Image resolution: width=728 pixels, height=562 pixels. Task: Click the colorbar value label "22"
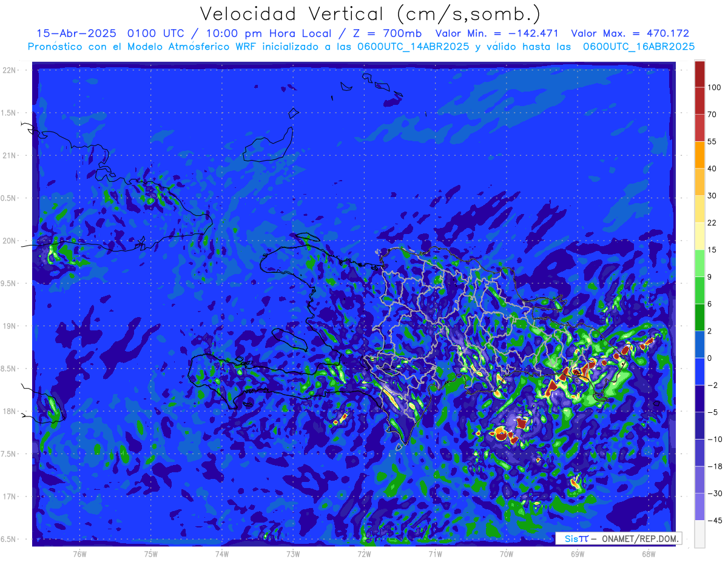coord(713,222)
